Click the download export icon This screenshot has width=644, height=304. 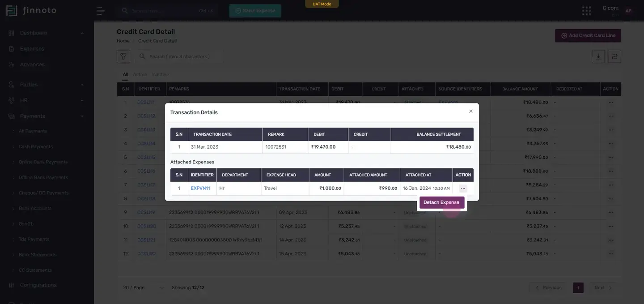[x=598, y=56]
